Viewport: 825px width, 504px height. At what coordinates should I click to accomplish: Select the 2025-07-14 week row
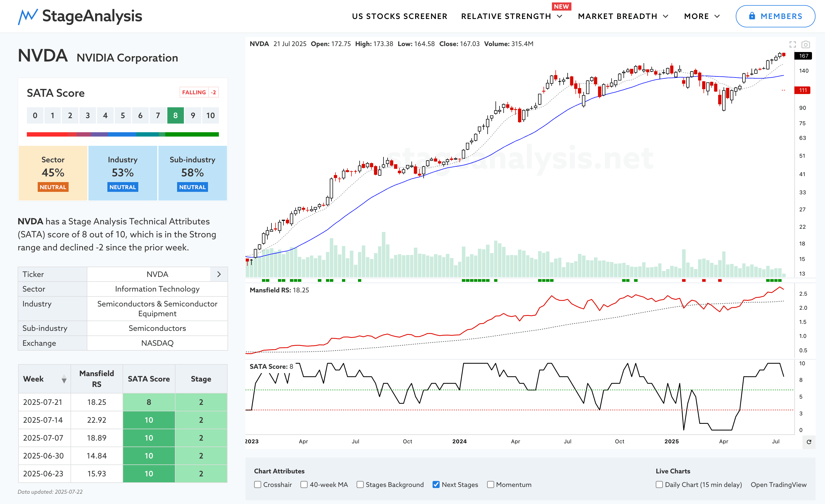(x=123, y=420)
